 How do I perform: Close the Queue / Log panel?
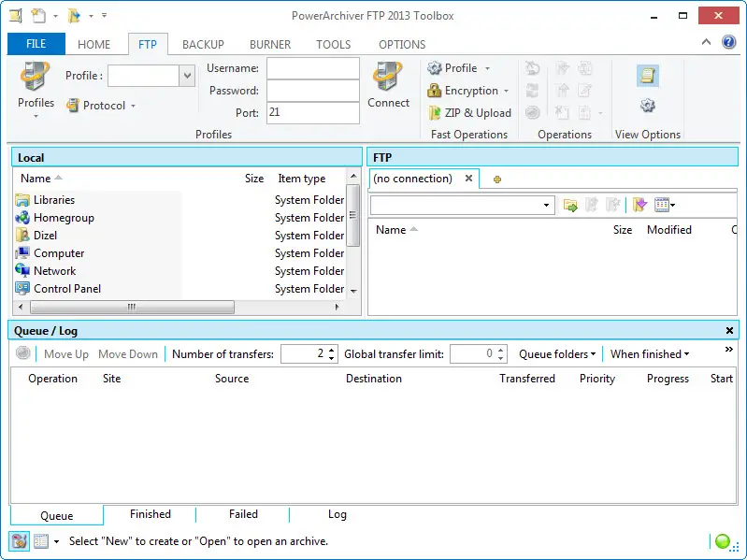(729, 330)
